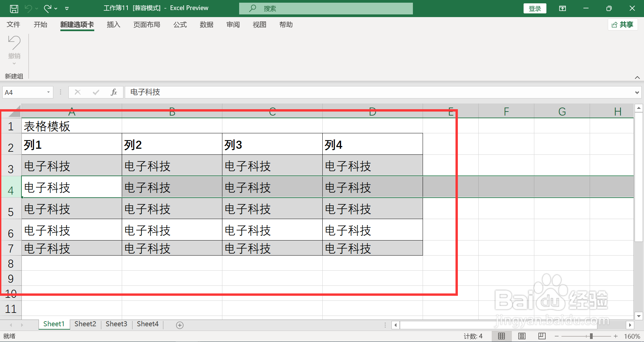Image resolution: width=644 pixels, height=342 pixels.
Task: Select column G header
Action: [x=562, y=111]
